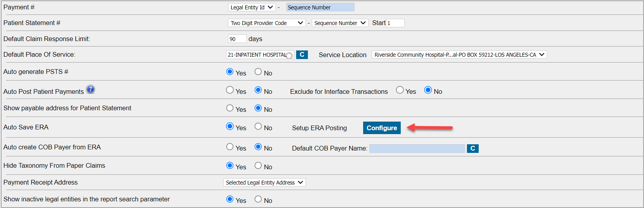Choose No for Show inactive legal entities

pyautogui.click(x=258, y=199)
